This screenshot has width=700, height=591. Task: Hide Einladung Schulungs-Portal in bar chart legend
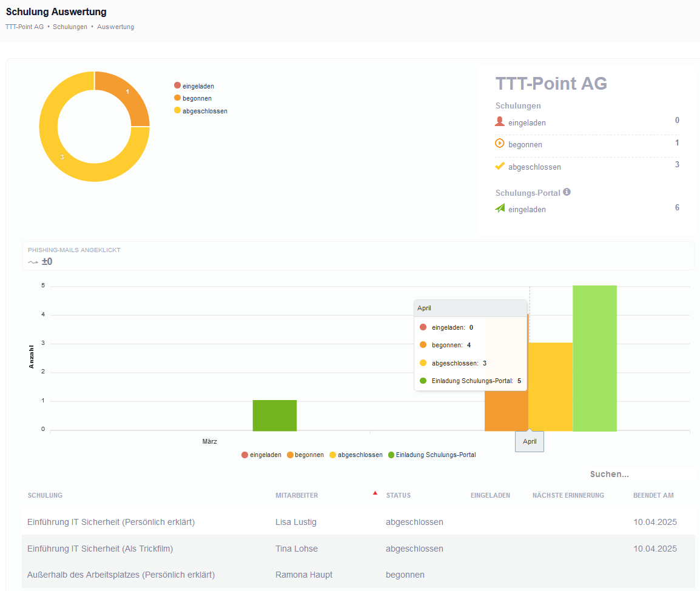pos(431,455)
